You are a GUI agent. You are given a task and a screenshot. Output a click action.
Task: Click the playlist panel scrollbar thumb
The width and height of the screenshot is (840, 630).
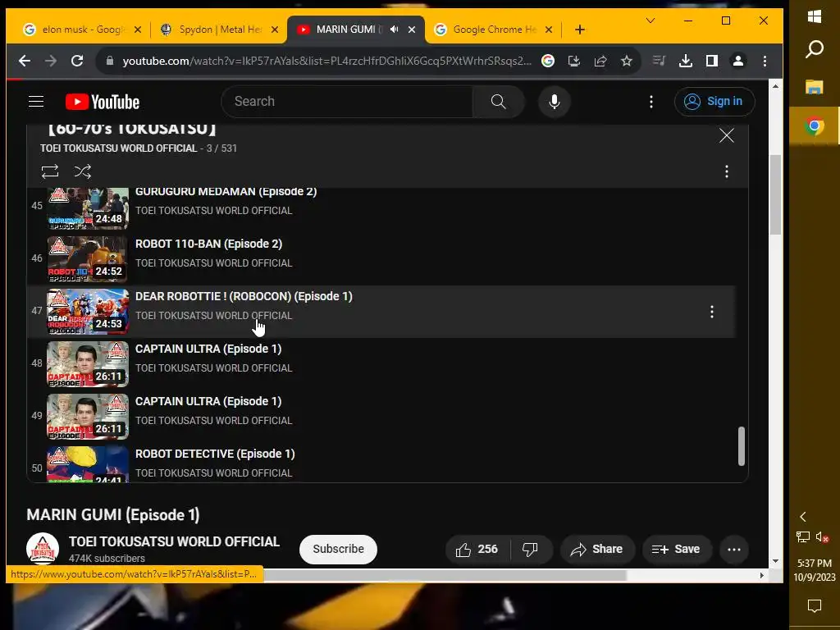[x=741, y=445]
